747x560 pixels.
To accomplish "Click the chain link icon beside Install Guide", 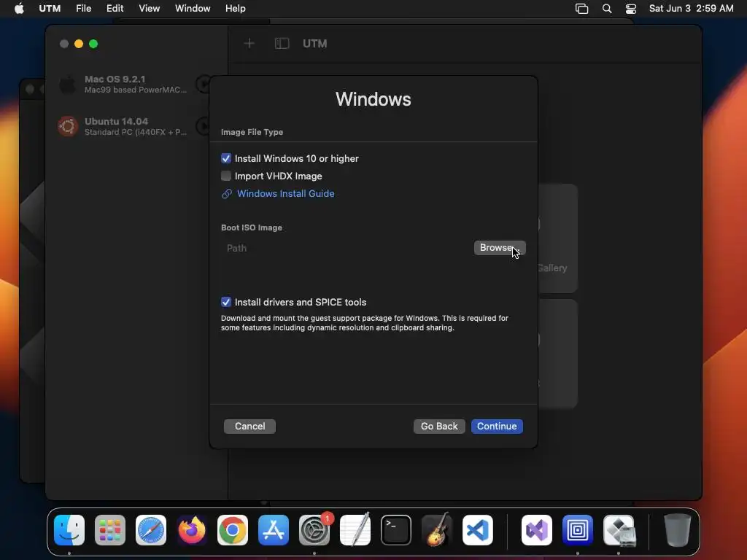I will click(x=227, y=194).
